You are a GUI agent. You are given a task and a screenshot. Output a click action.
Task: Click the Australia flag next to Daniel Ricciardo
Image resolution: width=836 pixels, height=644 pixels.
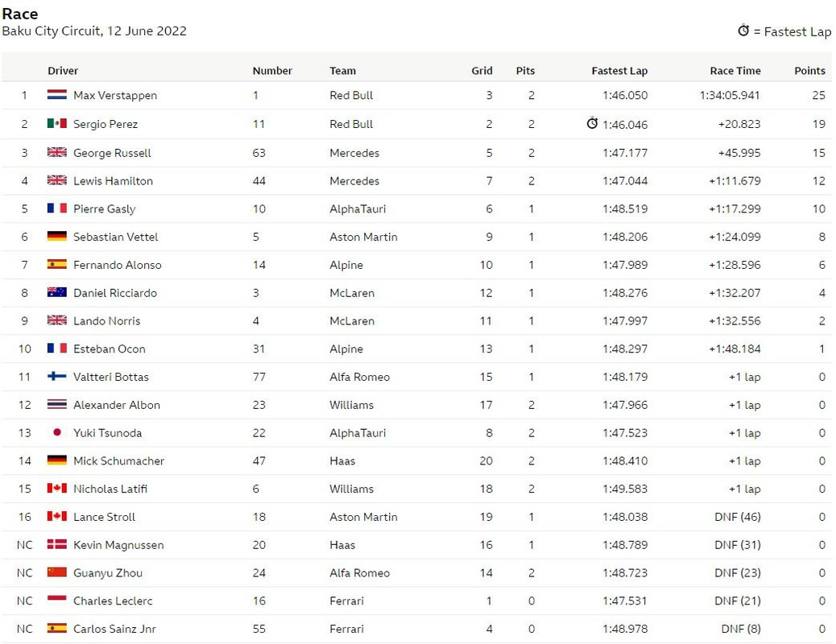(57, 292)
